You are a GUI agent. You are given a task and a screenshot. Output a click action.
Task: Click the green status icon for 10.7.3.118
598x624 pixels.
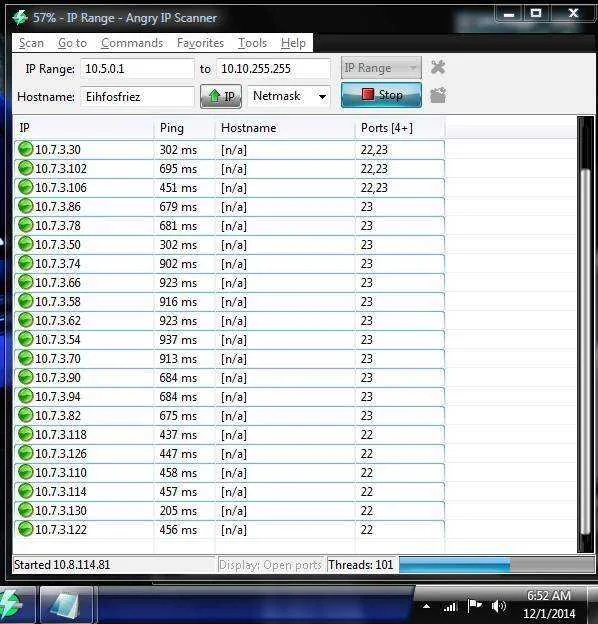click(x=25, y=434)
